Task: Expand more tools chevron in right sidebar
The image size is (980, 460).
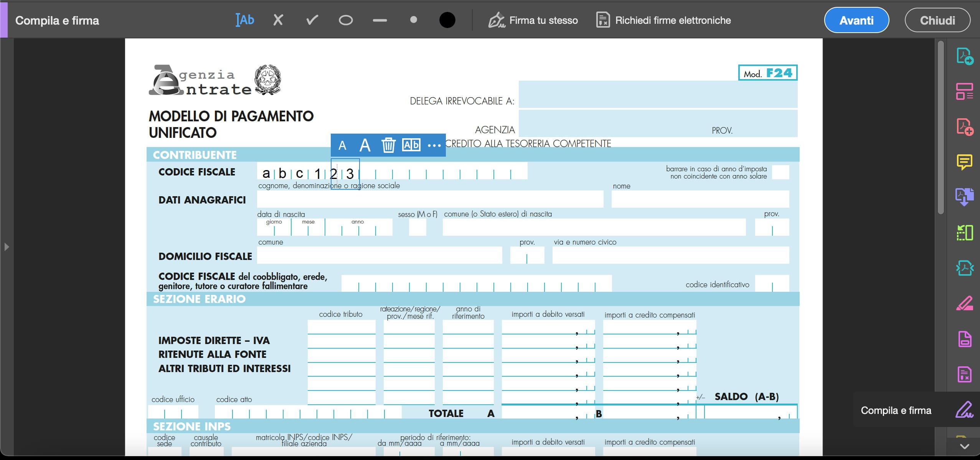Action: (964, 446)
